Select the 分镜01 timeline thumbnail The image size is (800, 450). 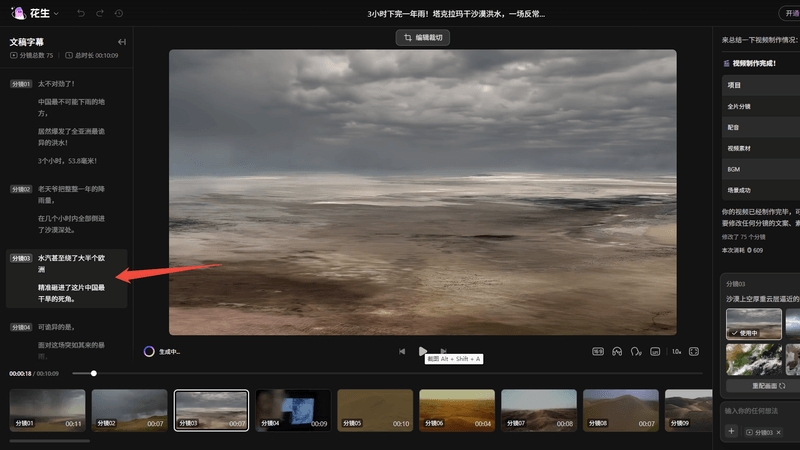point(47,410)
